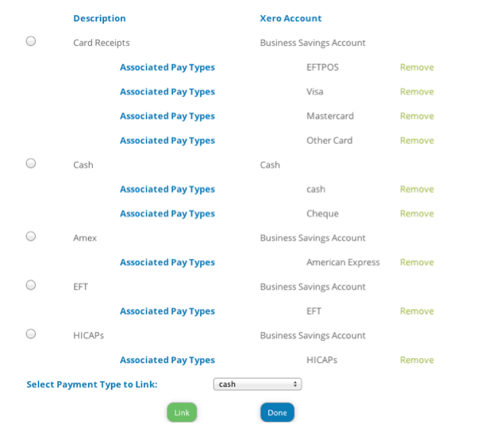Image resolution: width=504 pixels, height=432 pixels.
Task: Remove the Cheque pay type
Action: (417, 214)
